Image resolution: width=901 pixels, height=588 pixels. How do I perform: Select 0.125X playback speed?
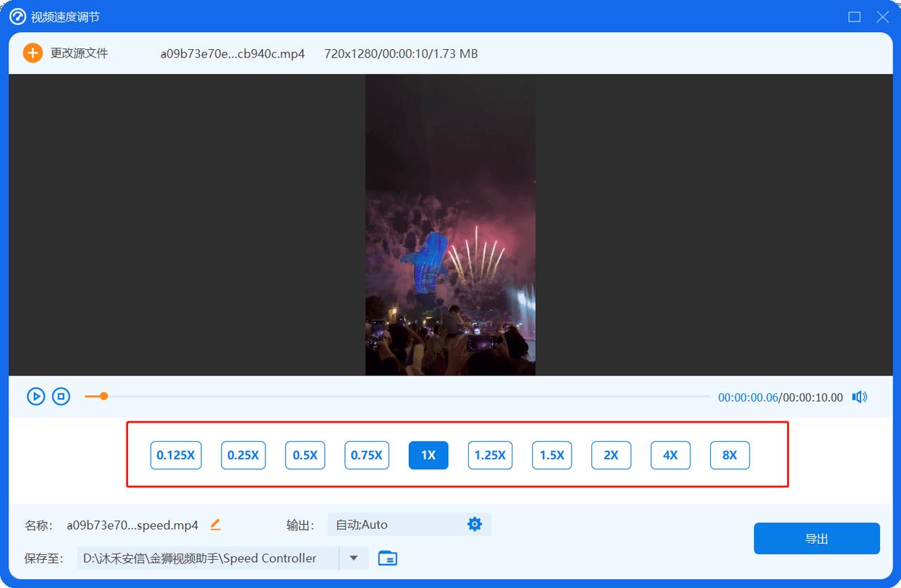coord(176,455)
